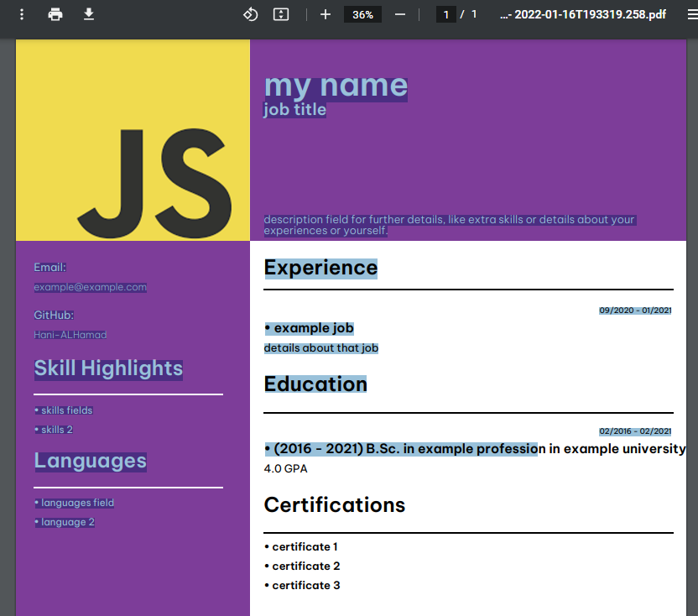
Task: Zoom in with the plus icon
Action: (326, 15)
